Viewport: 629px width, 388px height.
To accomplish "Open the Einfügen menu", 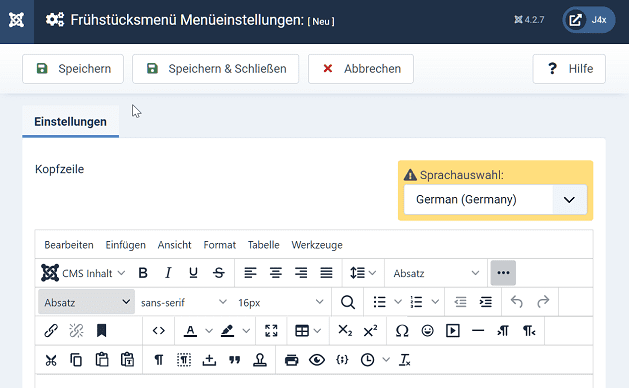I will click(x=126, y=245).
